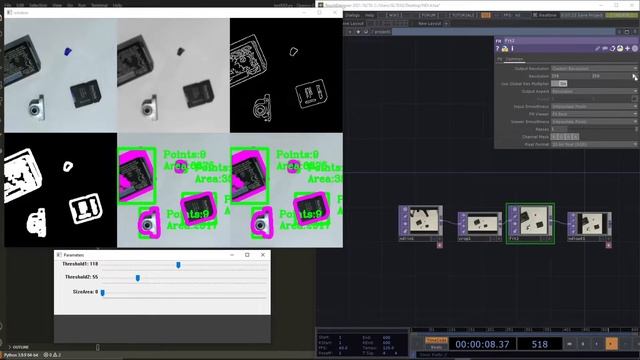Image resolution: width=640 pixels, height=360 pixels.
Task: Click orange play button in timeline
Action: click(x=611, y=344)
